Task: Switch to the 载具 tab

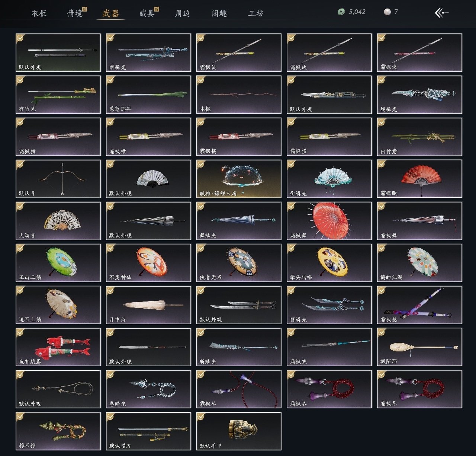Action: point(147,13)
